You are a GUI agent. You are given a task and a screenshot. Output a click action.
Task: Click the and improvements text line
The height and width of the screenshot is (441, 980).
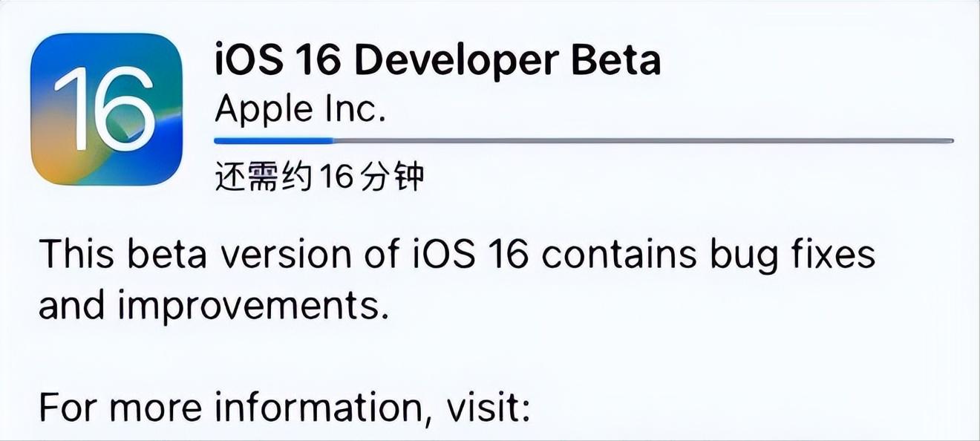[214, 307]
